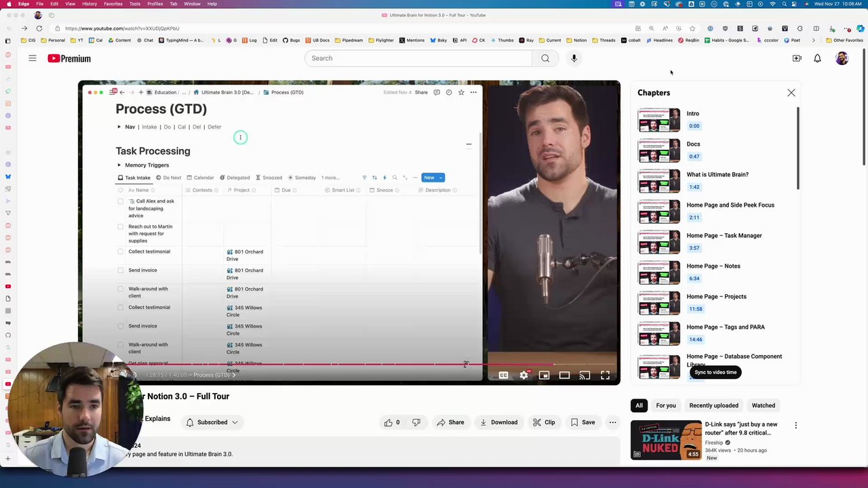868x488 pixels.
Task: Click the browser address bar URL
Action: coord(122,28)
